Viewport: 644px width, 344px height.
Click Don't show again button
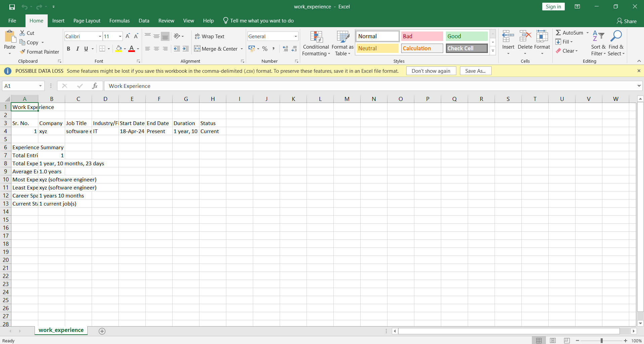431,71
